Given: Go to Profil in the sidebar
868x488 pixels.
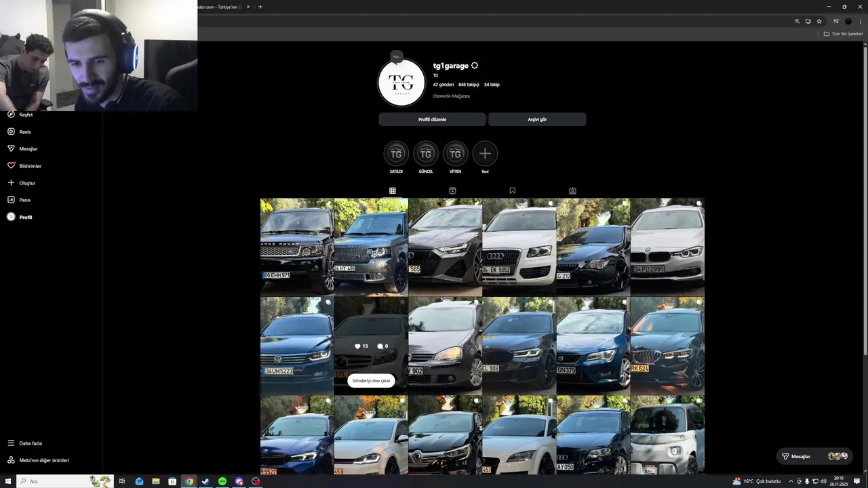Looking at the screenshot, I should pos(20,217).
